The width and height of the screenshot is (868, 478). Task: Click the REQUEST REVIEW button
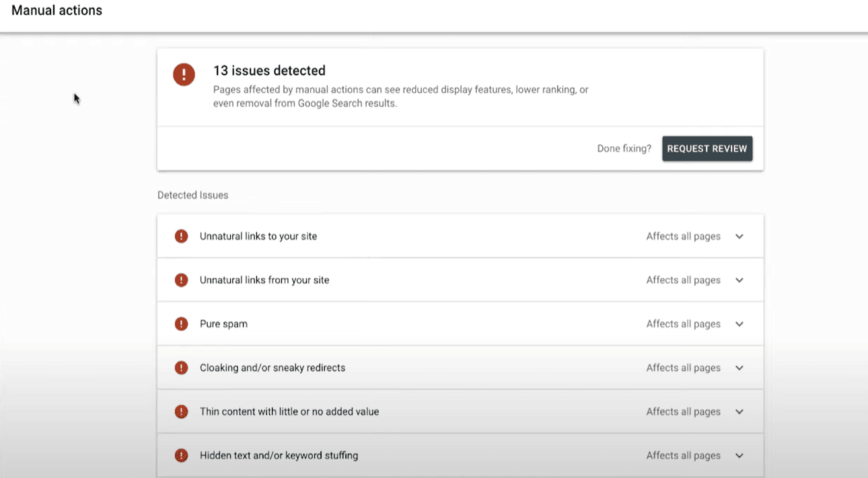(x=707, y=148)
